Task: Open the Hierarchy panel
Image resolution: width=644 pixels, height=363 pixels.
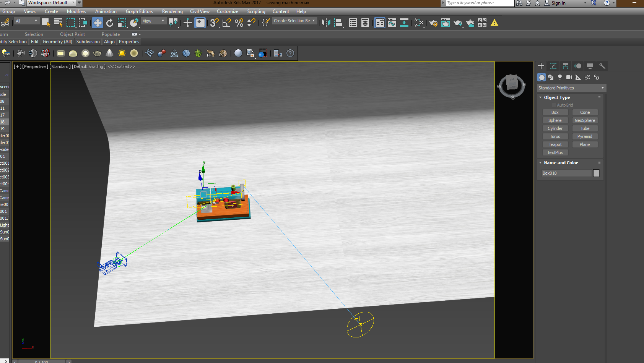Action: coord(566,66)
